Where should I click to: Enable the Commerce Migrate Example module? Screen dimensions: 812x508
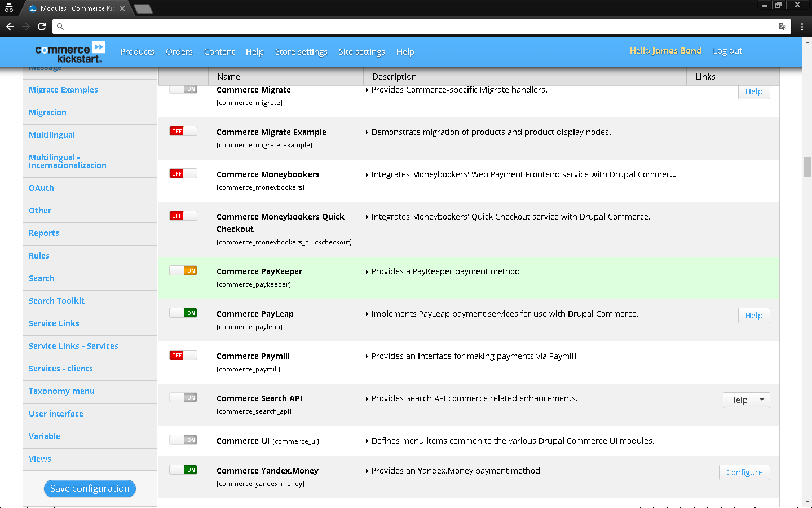point(183,132)
